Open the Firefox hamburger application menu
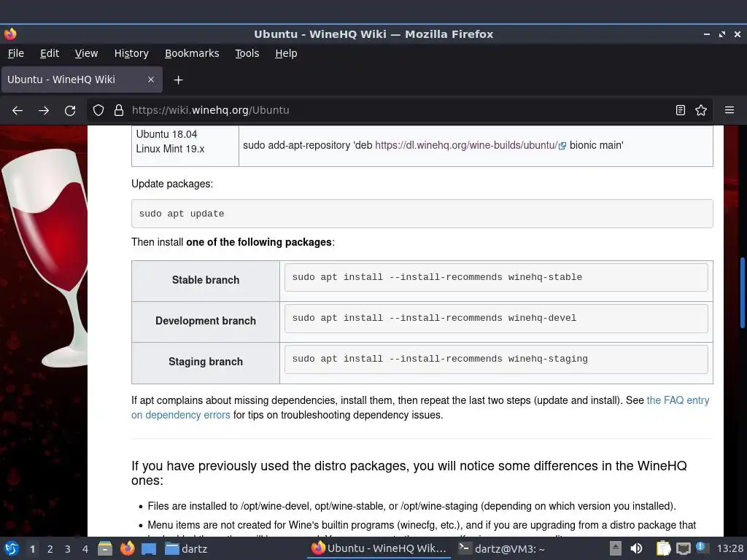 pyautogui.click(x=729, y=111)
